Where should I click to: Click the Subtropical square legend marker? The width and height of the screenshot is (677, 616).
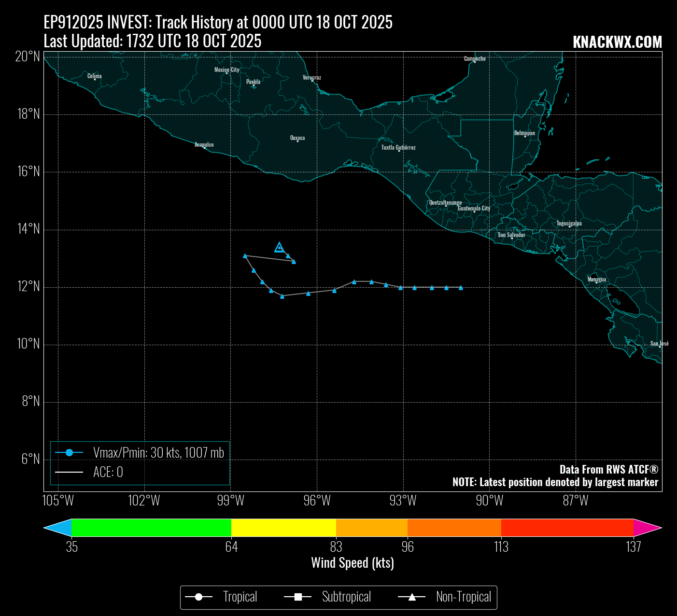tap(298, 598)
